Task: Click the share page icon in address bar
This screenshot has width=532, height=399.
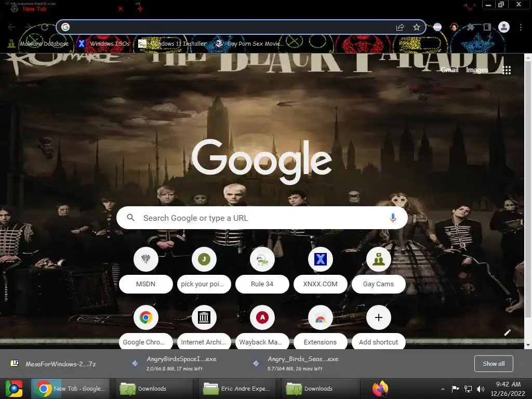Action: coord(400,27)
